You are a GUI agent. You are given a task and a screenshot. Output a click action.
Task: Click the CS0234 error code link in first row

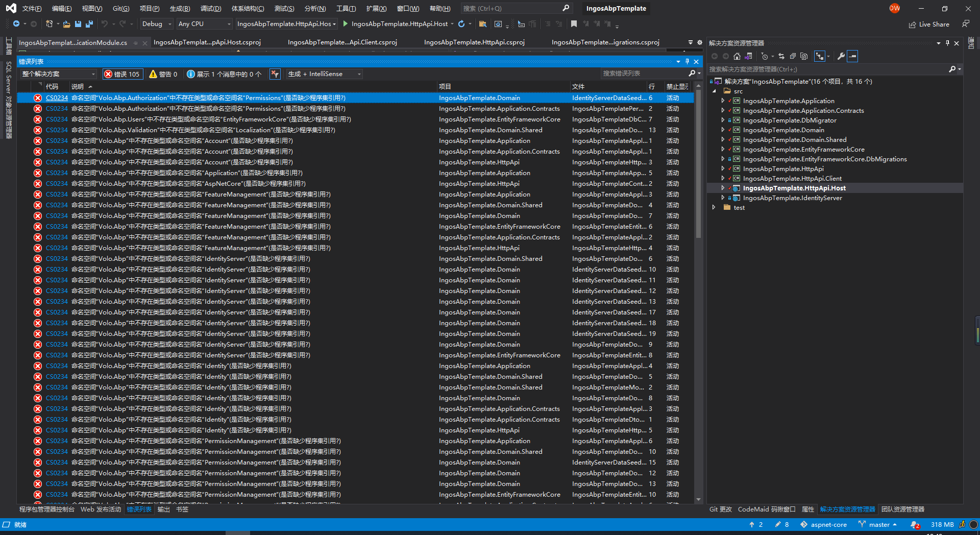tap(57, 98)
